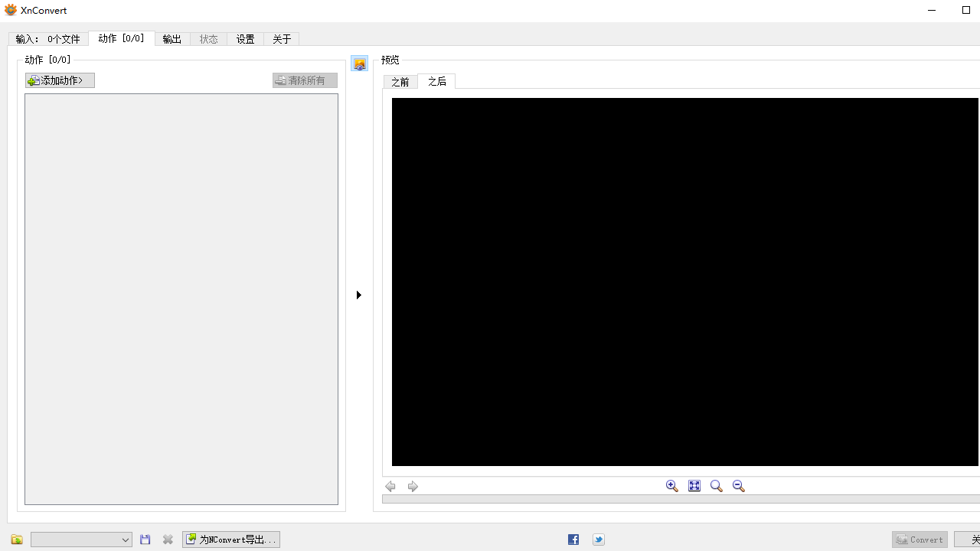Expand the sidebar panel arrow
Screen dimensions: 980x551
point(358,295)
